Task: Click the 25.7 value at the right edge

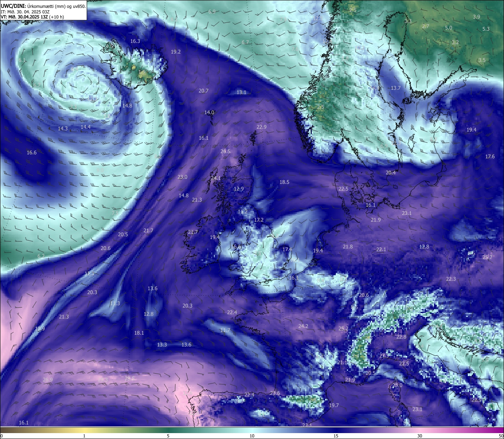Action: coord(487,257)
